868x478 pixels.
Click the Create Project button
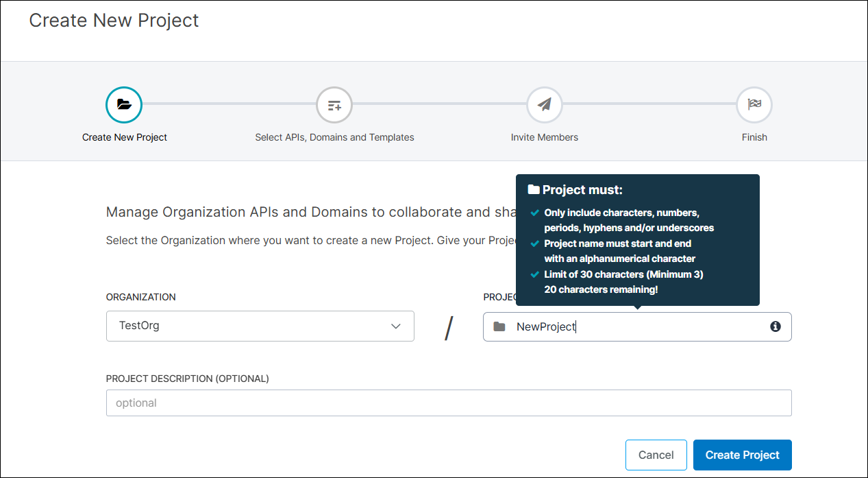tap(742, 455)
